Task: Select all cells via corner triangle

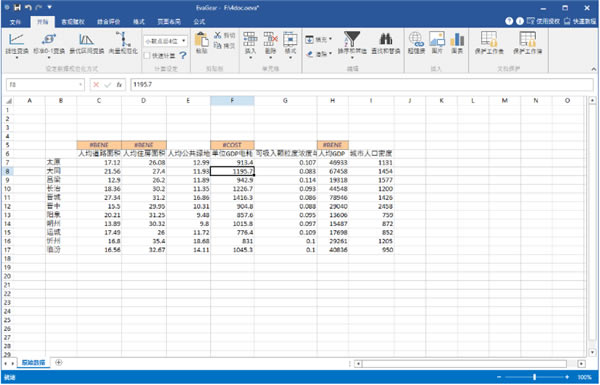Action: click(8, 101)
